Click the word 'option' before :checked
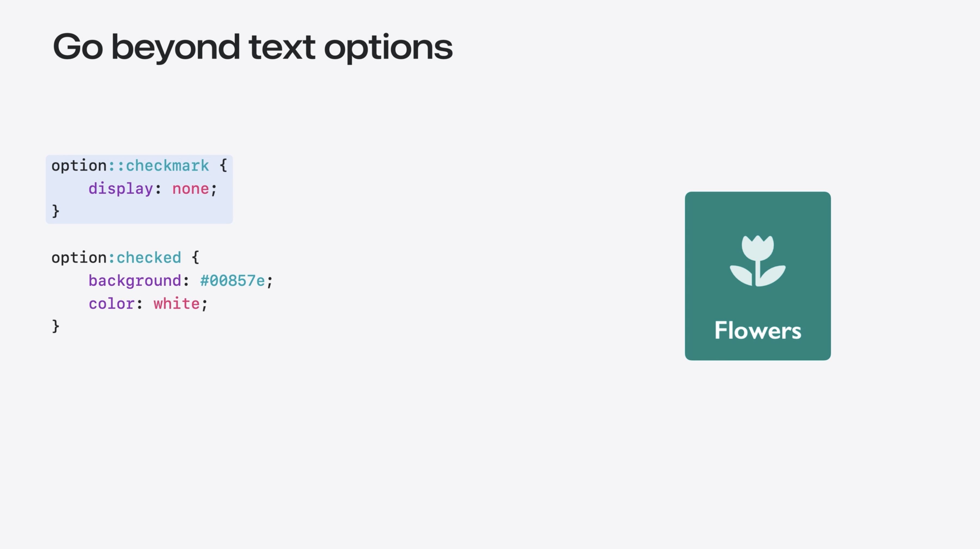 [79, 258]
